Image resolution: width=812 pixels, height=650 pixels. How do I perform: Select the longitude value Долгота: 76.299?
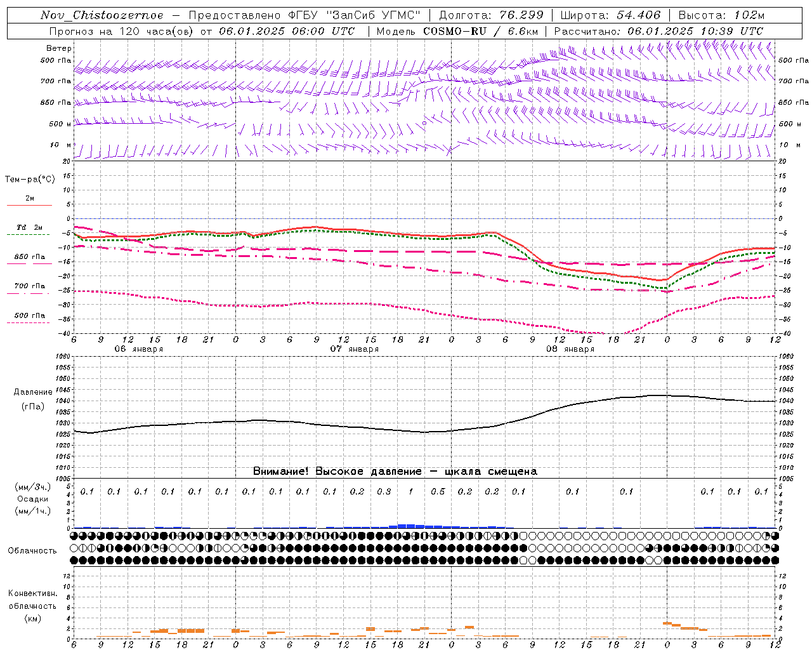(x=491, y=15)
